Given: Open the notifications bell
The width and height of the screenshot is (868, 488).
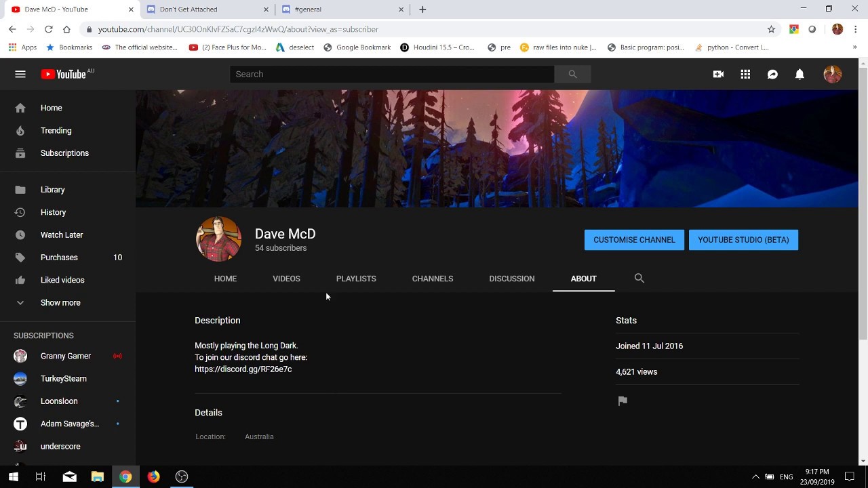Looking at the screenshot, I should point(800,75).
